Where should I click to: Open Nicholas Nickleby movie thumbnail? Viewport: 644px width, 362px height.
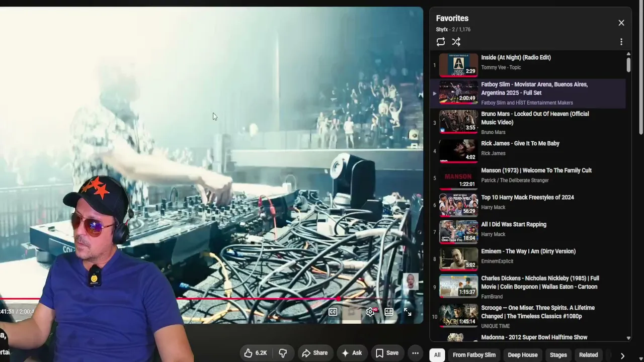[x=458, y=286]
